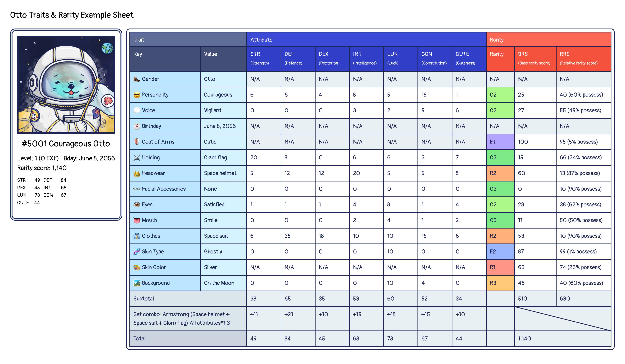Click the Set combo Armstrong description cell
The width and height of the screenshot is (625, 364).
(188, 319)
